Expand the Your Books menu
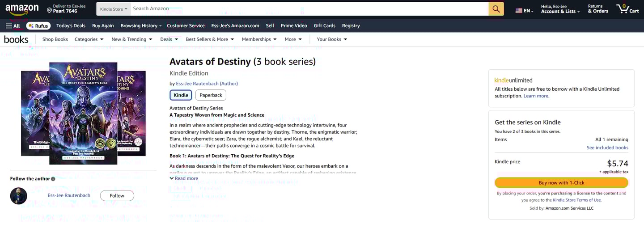The image size is (644, 228). (x=332, y=39)
